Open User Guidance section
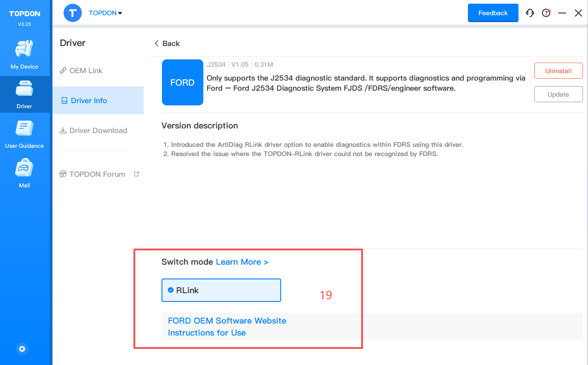 point(24,133)
